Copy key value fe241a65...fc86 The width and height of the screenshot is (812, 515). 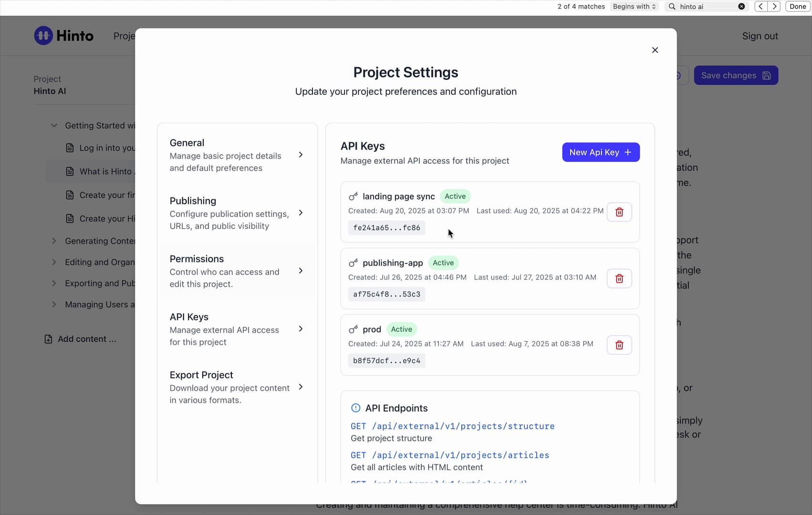click(386, 228)
